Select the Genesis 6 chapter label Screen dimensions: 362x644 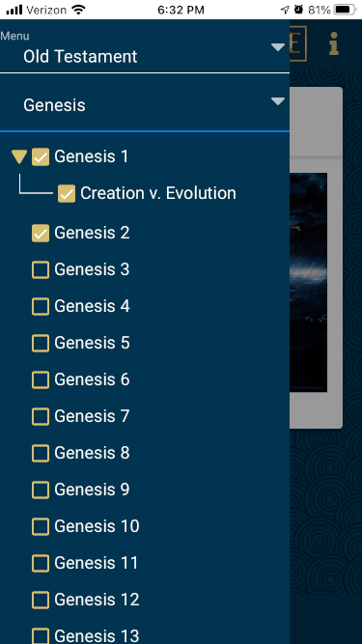(92, 379)
